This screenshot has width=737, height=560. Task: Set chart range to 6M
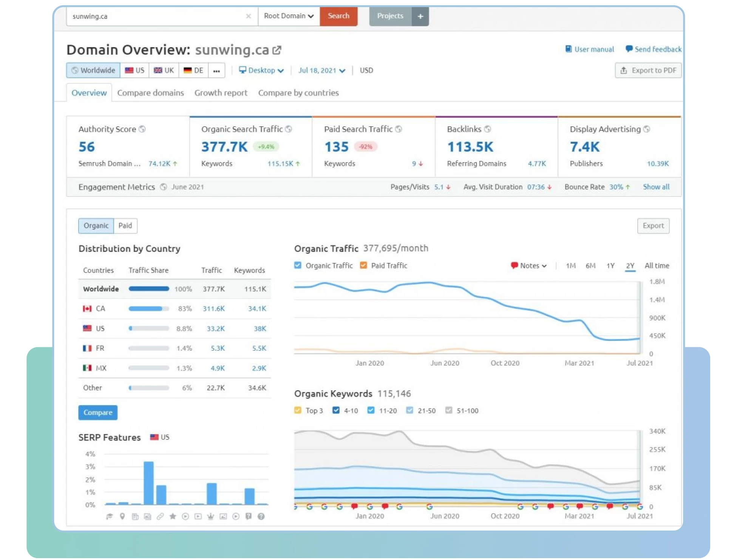pos(590,266)
